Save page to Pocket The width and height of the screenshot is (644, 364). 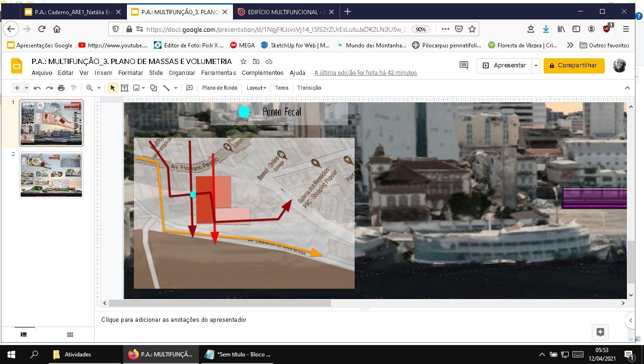tap(459, 29)
